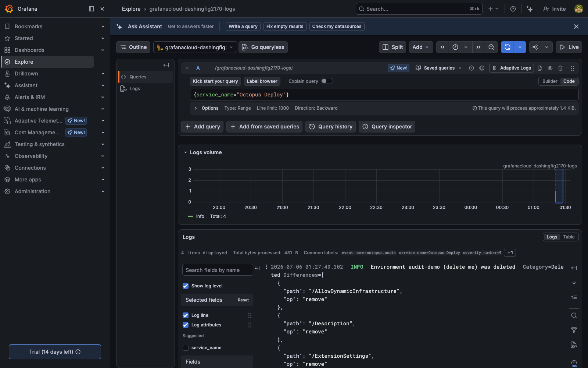Open Connections in the sidebar

(x=30, y=168)
